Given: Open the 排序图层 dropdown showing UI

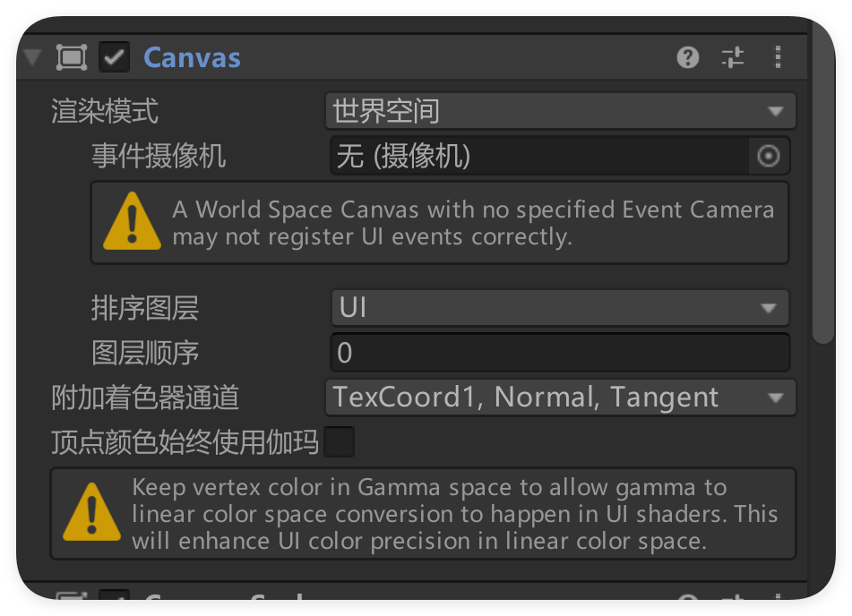Looking at the screenshot, I should coord(560,308).
